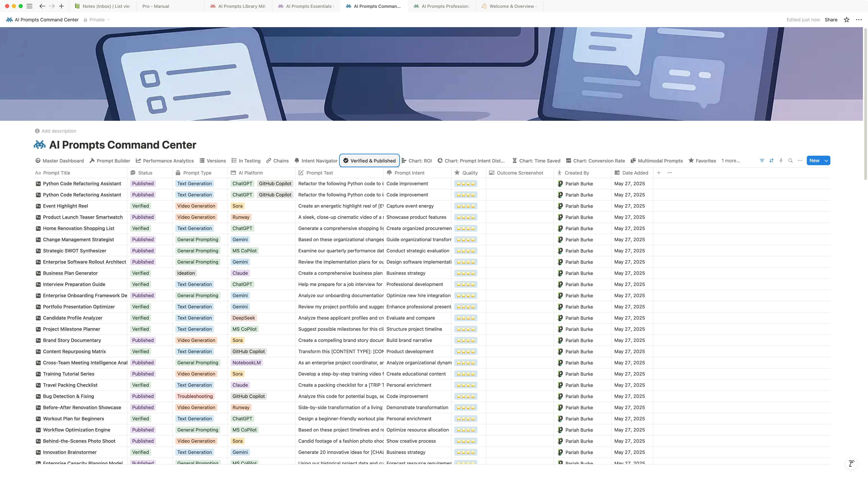Open database view options ellipsis

[x=800, y=160]
